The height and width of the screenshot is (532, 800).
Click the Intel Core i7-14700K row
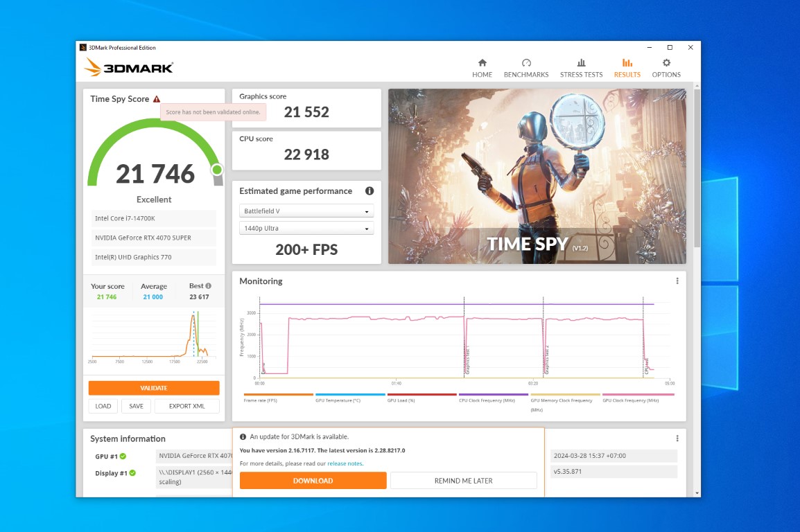pyautogui.click(x=154, y=218)
